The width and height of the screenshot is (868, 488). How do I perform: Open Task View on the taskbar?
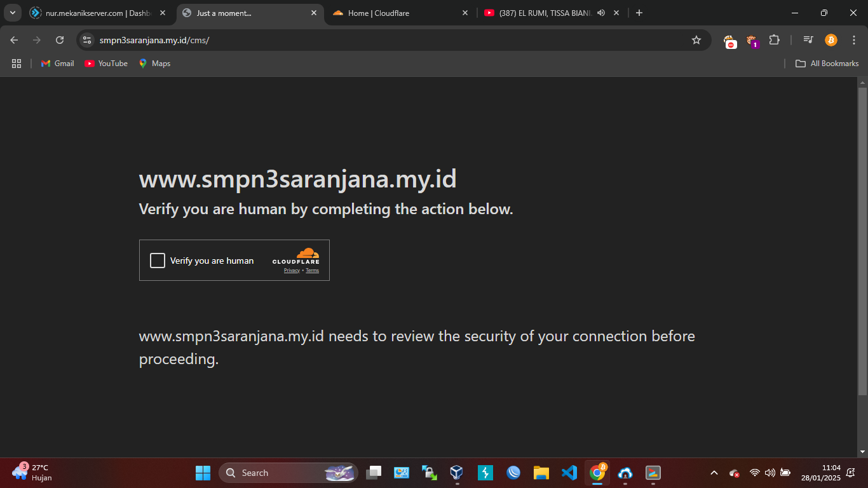(x=374, y=473)
